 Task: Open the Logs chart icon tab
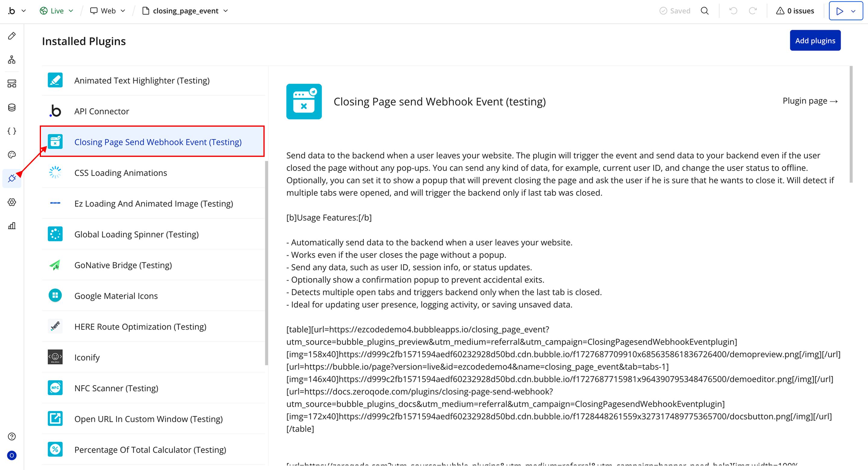[x=12, y=226]
